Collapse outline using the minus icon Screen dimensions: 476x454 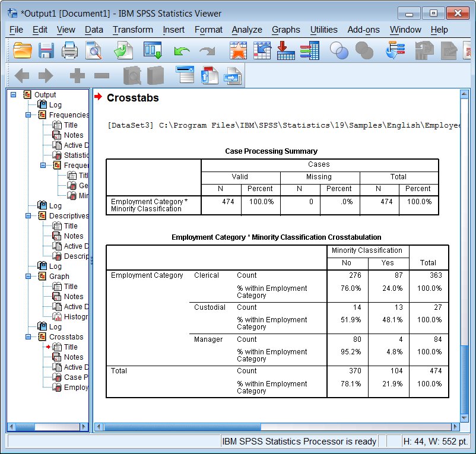101,75
